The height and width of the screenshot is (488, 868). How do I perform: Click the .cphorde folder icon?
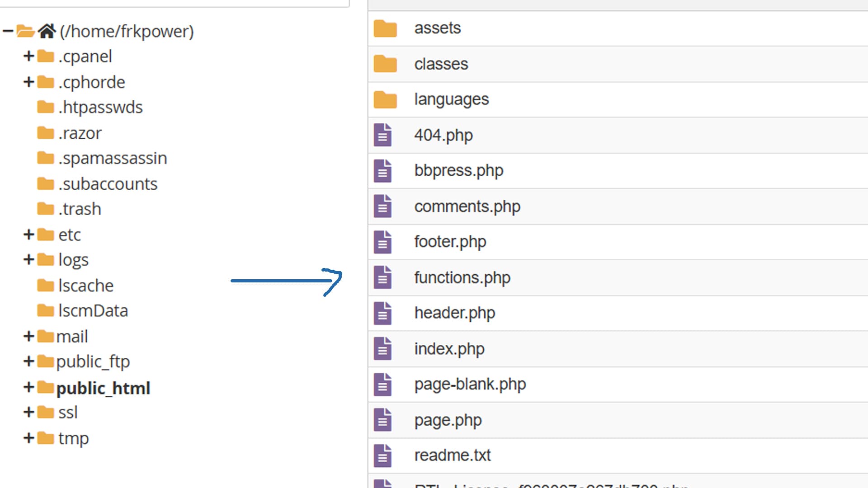tap(46, 82)
